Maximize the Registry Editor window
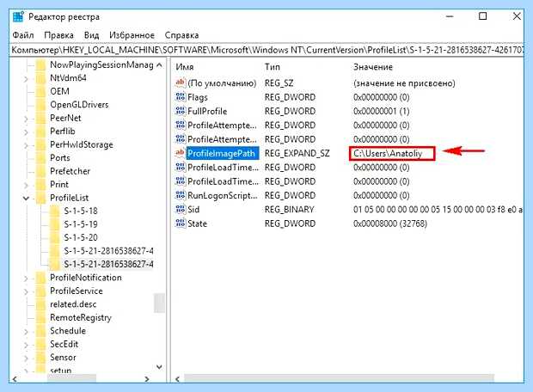This screenshot has width=533, height=392. coord(482,16)
